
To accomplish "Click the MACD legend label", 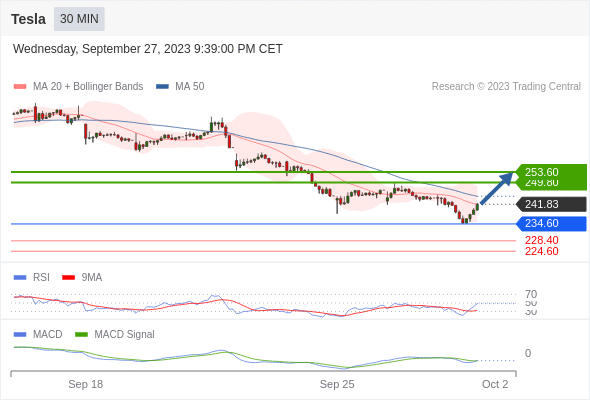I will [x=48, y=335].
